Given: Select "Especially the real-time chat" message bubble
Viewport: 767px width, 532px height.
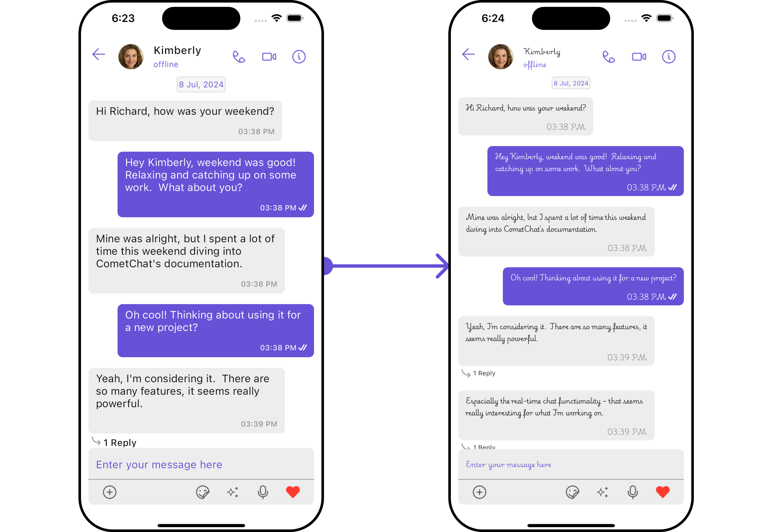Looking at the screenshot, I should click(x=556, y=415).
